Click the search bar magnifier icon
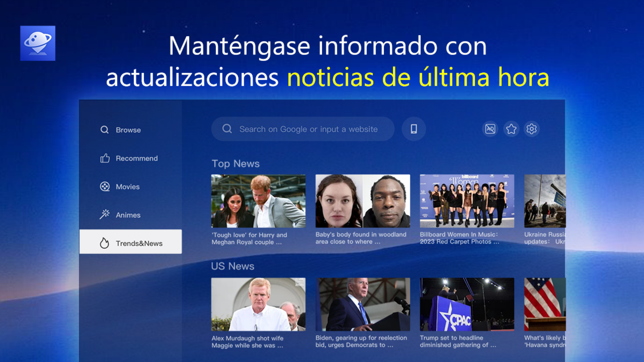 (227, 129)
